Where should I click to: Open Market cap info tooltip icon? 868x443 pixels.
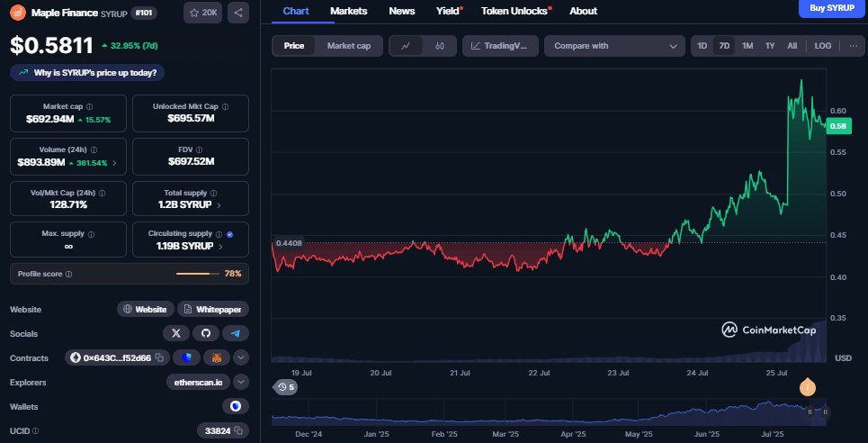[x=90, y=106]
